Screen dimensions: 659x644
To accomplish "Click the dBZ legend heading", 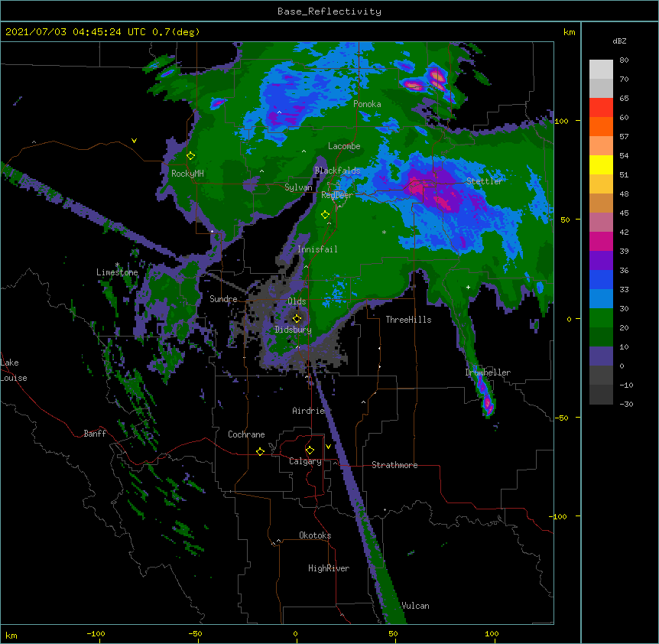I will click(x=619, y=41).
